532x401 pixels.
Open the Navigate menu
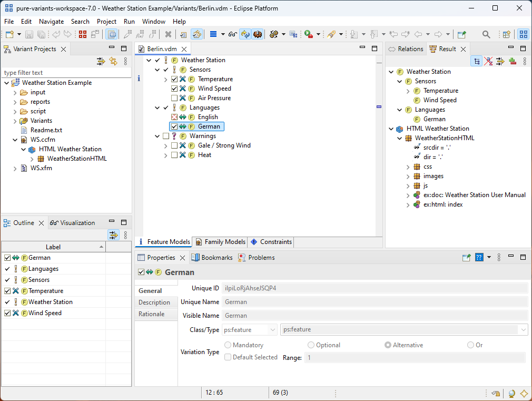(x=51, y=22)
